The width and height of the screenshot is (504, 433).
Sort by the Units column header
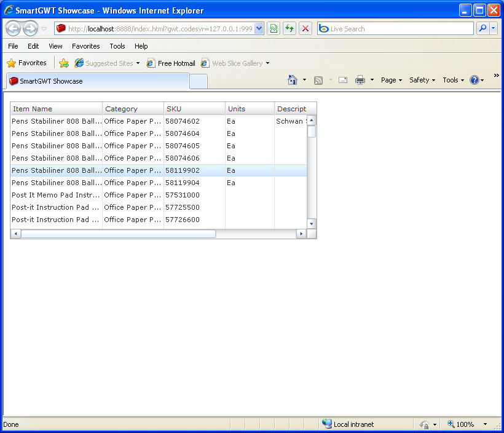[250, 109]
